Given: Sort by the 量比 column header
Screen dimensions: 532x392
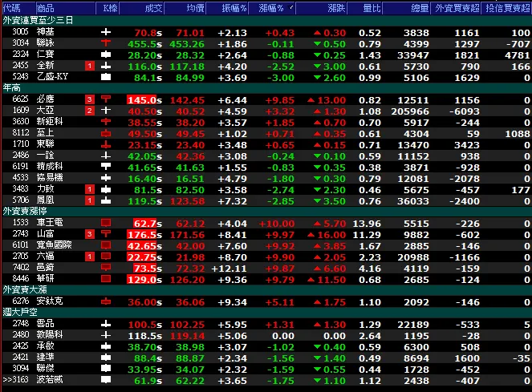Looking at the screenshot, I should pyautogui.click(x=364, y=8).
